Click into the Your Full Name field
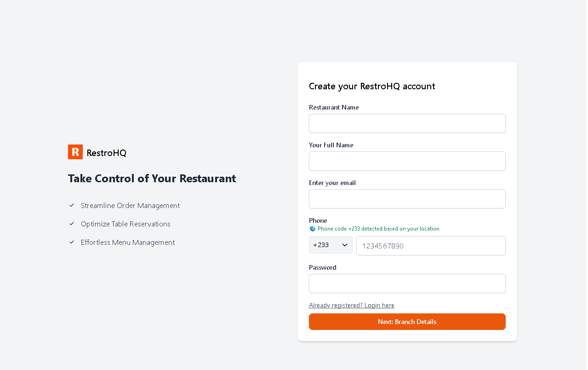Screen dimensions: 588x370 coord(407,161)
